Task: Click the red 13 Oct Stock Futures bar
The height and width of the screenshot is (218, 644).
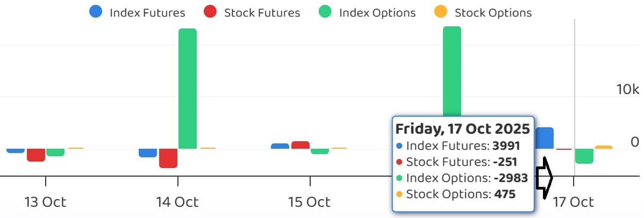Action: tap(36, 155)
